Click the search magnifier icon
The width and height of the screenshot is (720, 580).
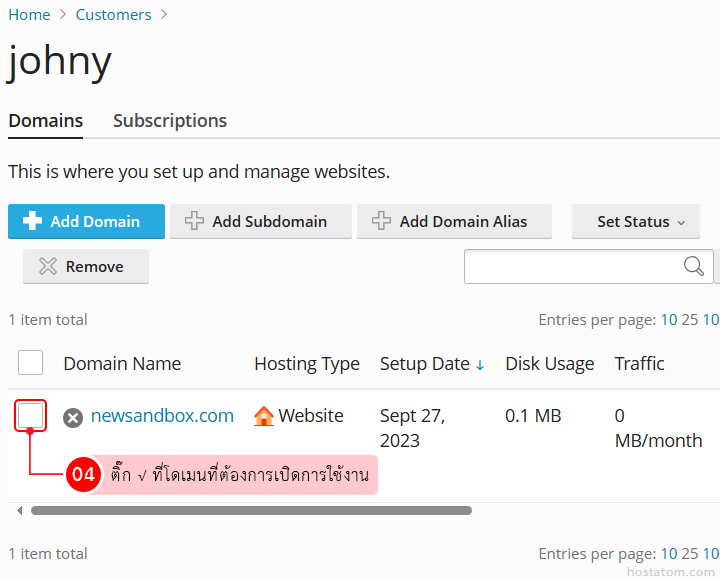coord(693,266)
